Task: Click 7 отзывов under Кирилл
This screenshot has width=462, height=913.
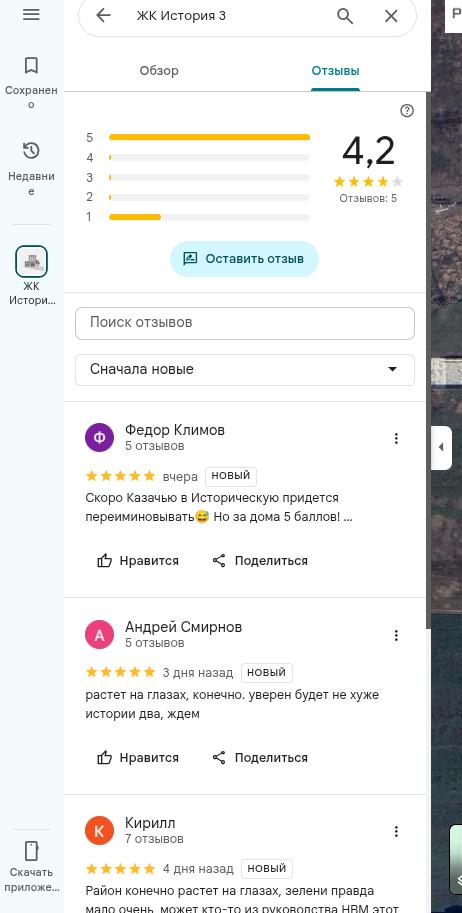Action: tap(154, 839)
